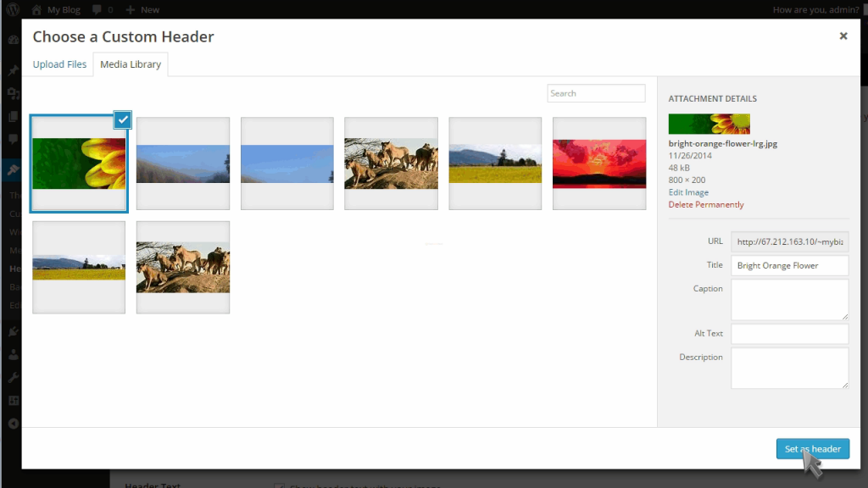Click inside the Search media field
Screen dimensions: 868x488
tap(595, 92)
